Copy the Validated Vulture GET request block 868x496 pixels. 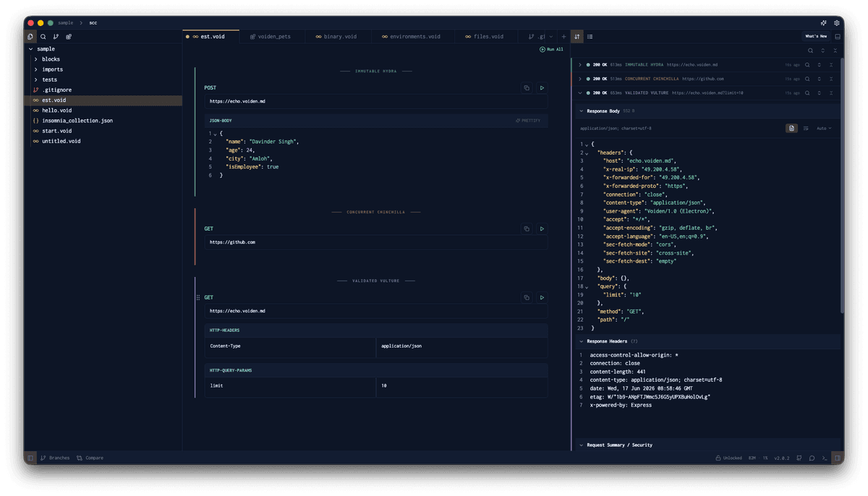pos(527,298)
